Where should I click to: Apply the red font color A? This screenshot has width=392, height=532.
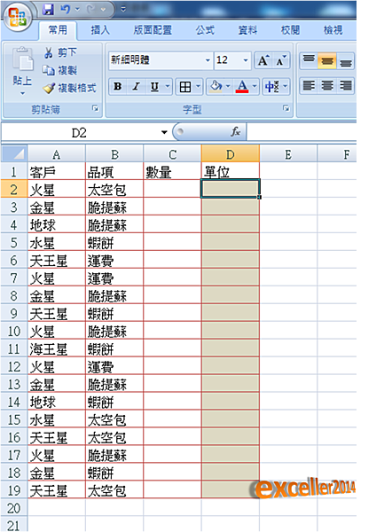click(x=242, y=87)
